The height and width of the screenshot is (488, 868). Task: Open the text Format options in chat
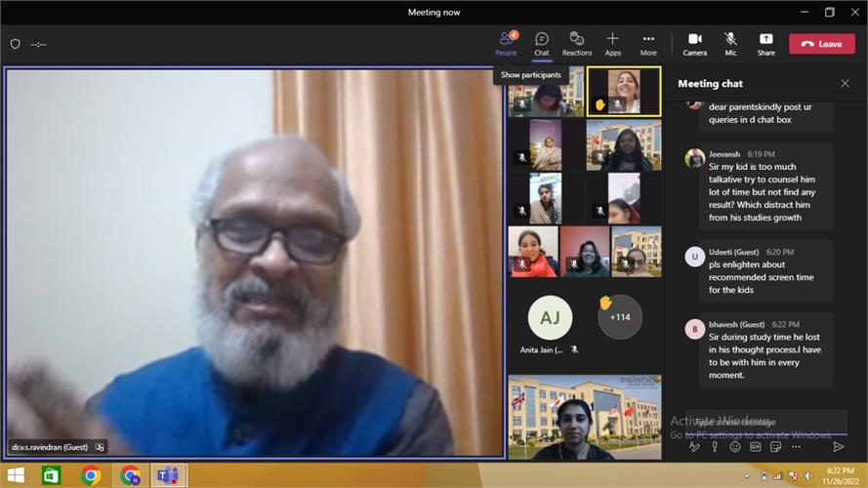694,447
